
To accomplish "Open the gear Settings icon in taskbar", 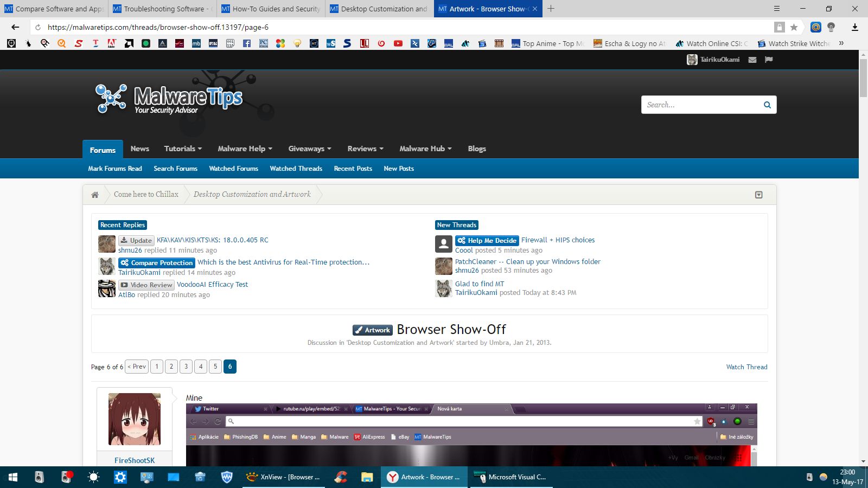I will point(120,477).
